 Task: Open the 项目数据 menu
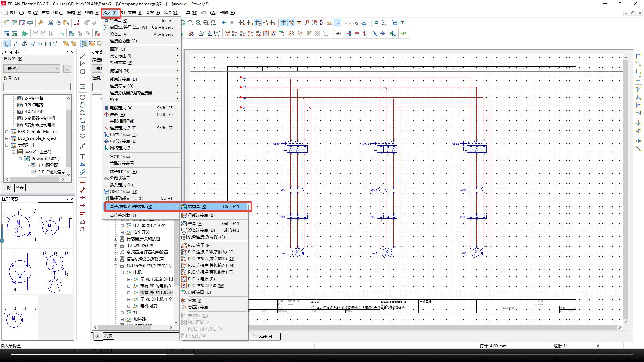coord(131,13)
